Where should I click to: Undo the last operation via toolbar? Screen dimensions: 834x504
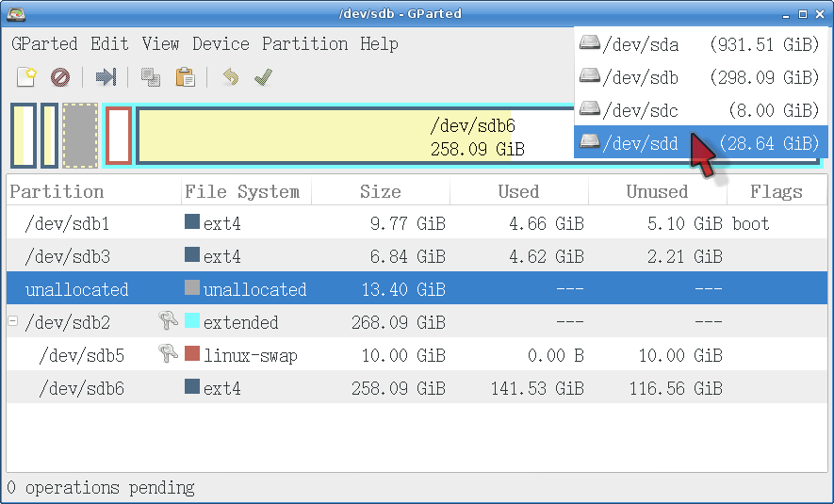click(230, 76)
